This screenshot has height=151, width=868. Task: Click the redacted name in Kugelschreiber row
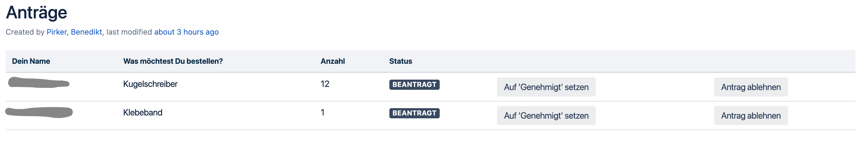39,83
